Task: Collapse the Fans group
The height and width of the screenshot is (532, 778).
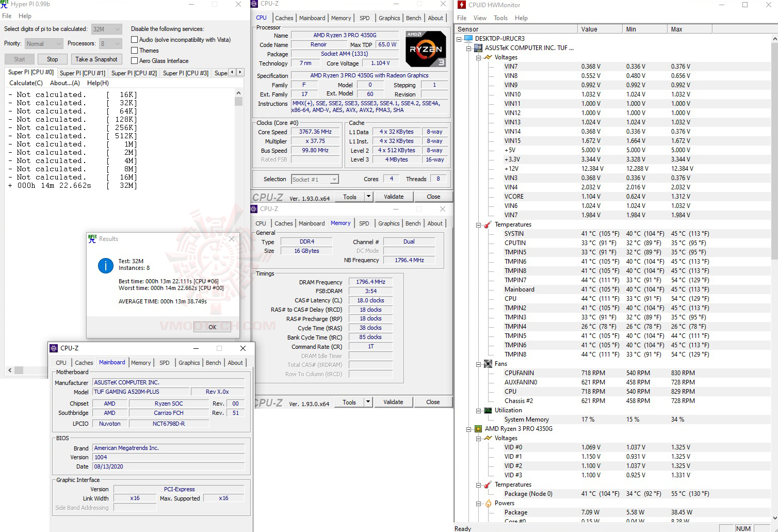Action: [x=479, y=364]
